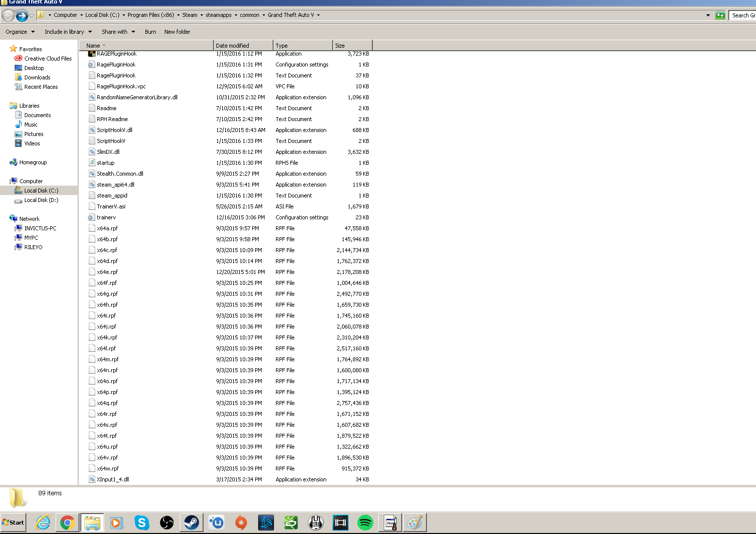Click the Videos library icon
The width and height of the screenshot is (756, 534).
coord(18,143)
